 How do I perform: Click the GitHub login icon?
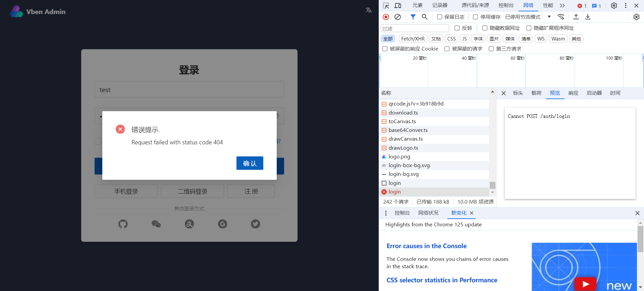[x=123, y=224]
